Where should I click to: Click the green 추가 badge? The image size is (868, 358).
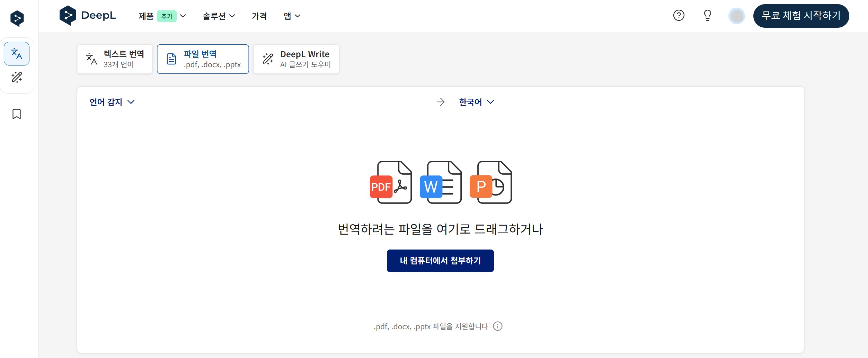pyautogui.click(x=167, y=16)
